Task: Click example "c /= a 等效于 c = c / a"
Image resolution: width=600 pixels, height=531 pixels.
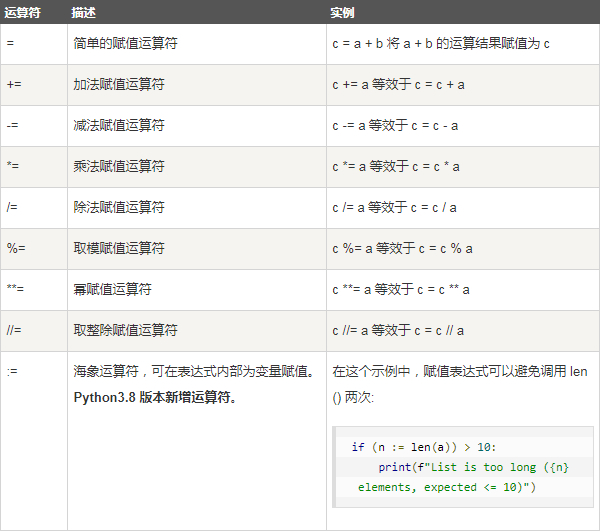Action: point(394,208)
